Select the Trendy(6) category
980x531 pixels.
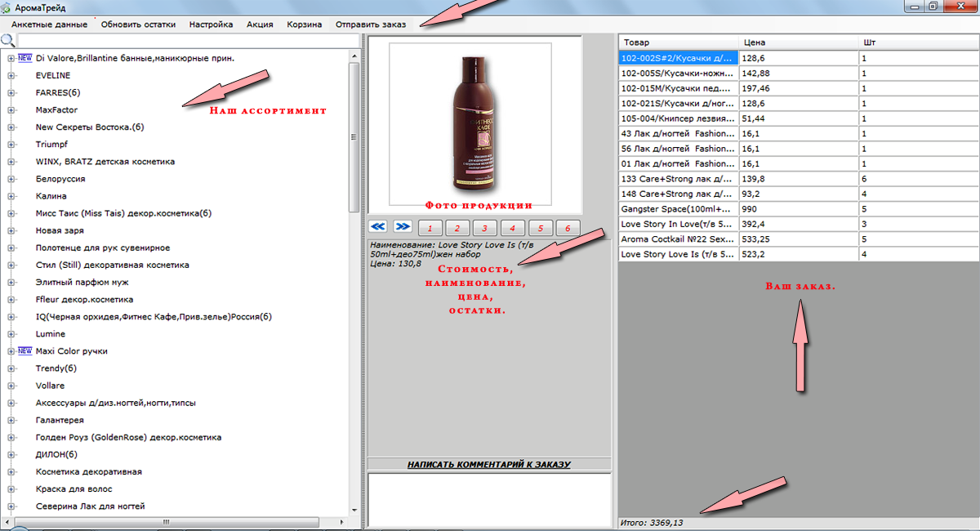click(56, 368)
